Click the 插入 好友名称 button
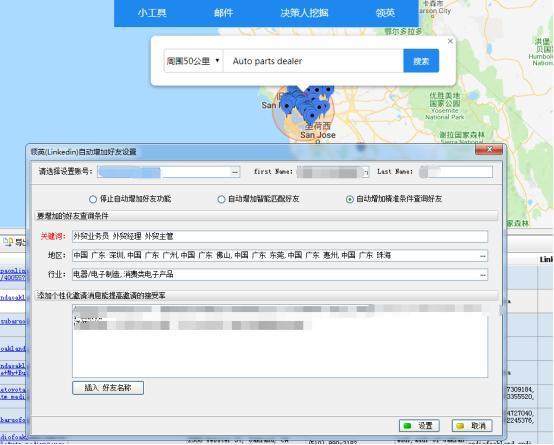 point(108,388)
